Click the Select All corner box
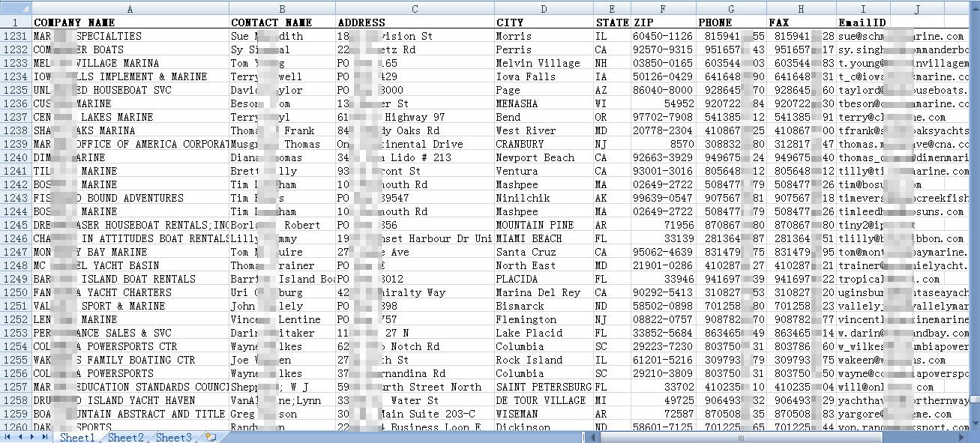Screen dimensions: 980x443 15,9
